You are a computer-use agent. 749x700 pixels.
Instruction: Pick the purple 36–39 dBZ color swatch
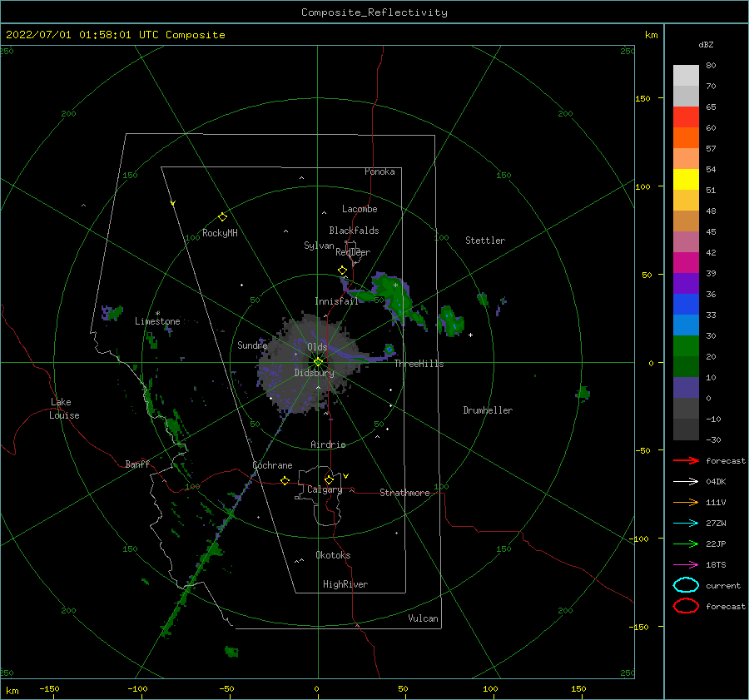686,284
